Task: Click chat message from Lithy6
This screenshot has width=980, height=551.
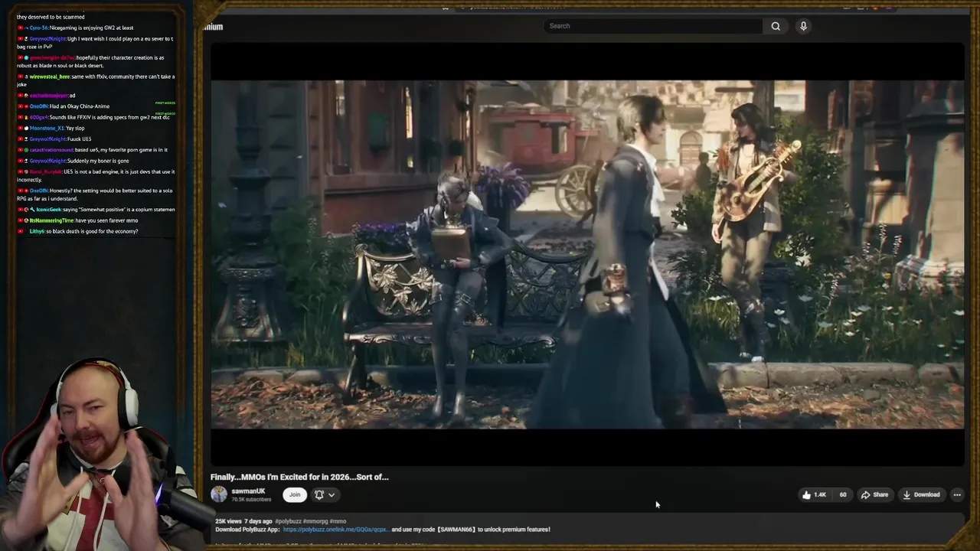Action: tap(78, 231)
